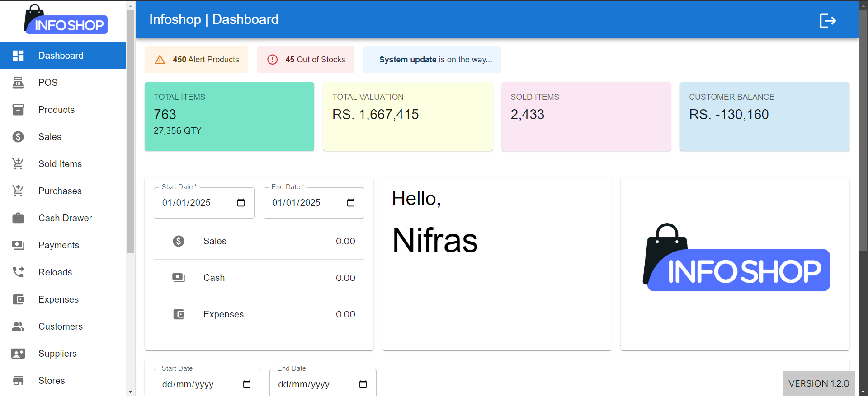The image size is (868, 396).
Task: Click the logout icon in header
Action: (x=827, y=20)
